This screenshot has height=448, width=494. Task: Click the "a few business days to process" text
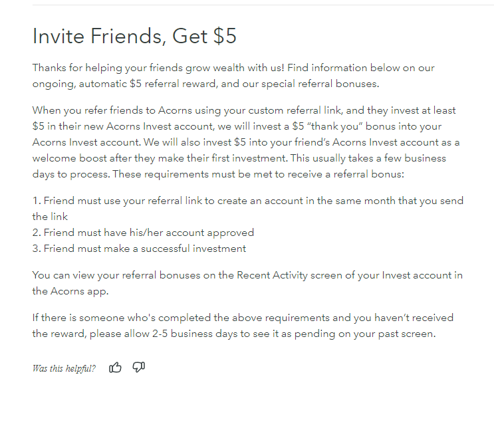click(x=399, y=159)
